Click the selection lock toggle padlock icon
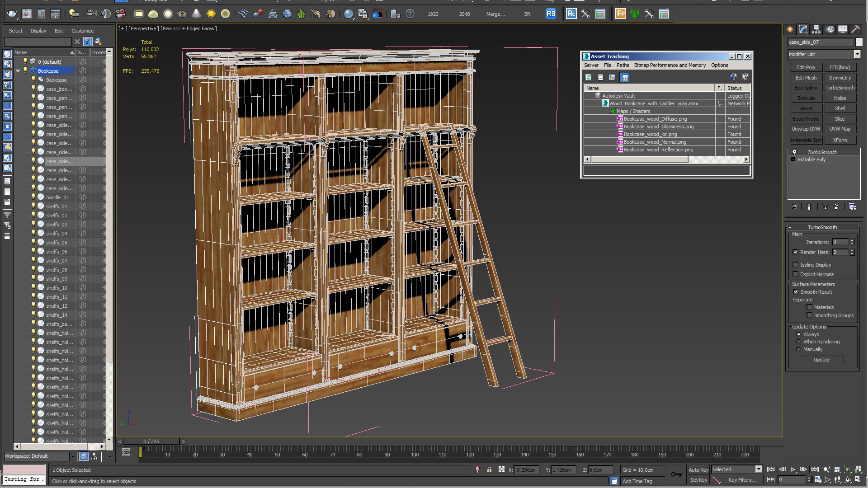868x488 pixels. coord(489,470)
